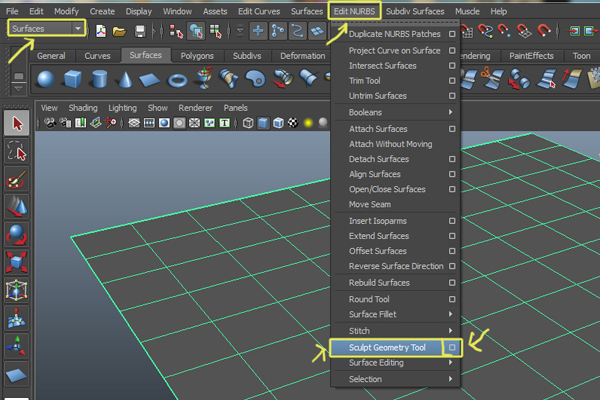
Task: Open the Surfaces menu set dropdown
Action: click(46, 28)
